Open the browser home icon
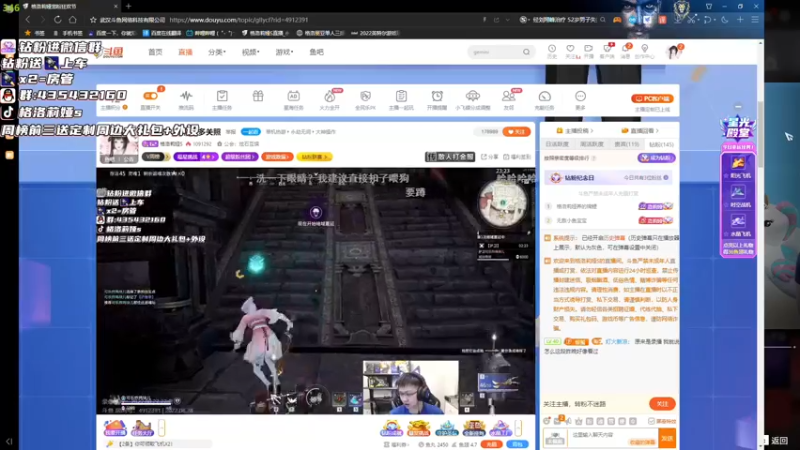The height and width of the screenshot is (450, 800). [x=72, y=20]
